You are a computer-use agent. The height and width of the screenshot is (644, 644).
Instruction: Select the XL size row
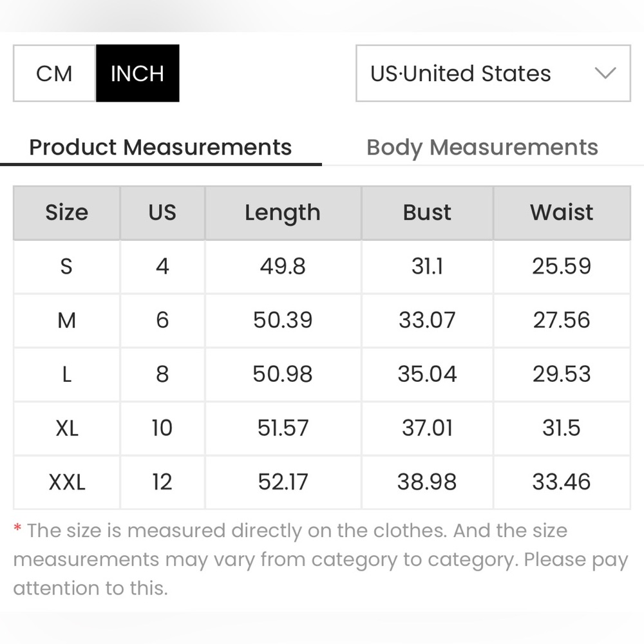[x=322, y=428]
